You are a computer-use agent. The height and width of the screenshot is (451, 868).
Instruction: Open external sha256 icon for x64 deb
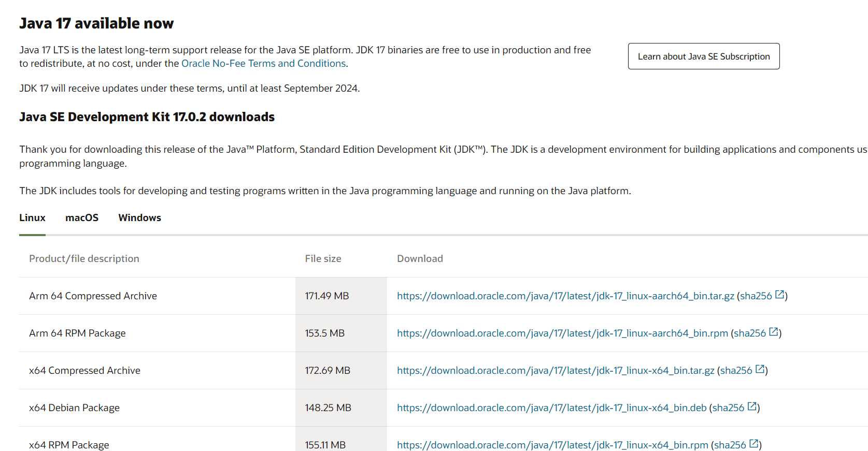click(752, 407)
